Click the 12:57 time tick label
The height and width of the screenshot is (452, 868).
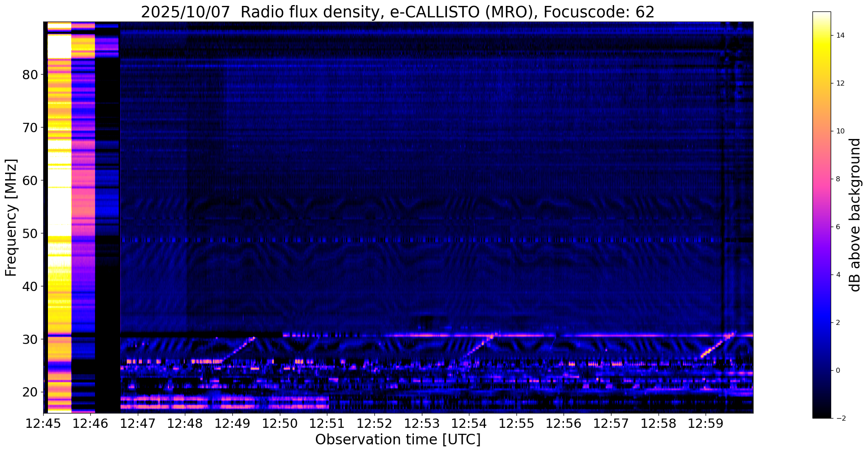[611, 423]
